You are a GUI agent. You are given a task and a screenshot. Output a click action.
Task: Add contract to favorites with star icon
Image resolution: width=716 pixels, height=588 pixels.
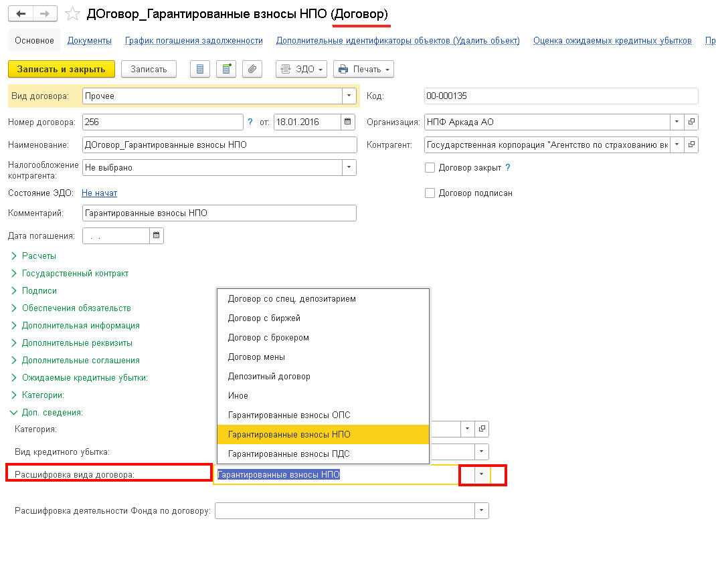pos(74,13)
